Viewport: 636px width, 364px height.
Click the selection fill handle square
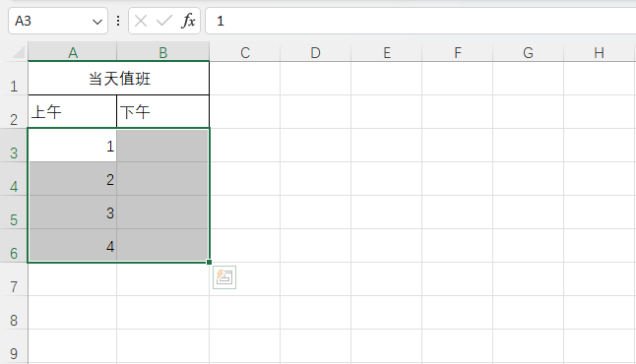tap(210, 263)
